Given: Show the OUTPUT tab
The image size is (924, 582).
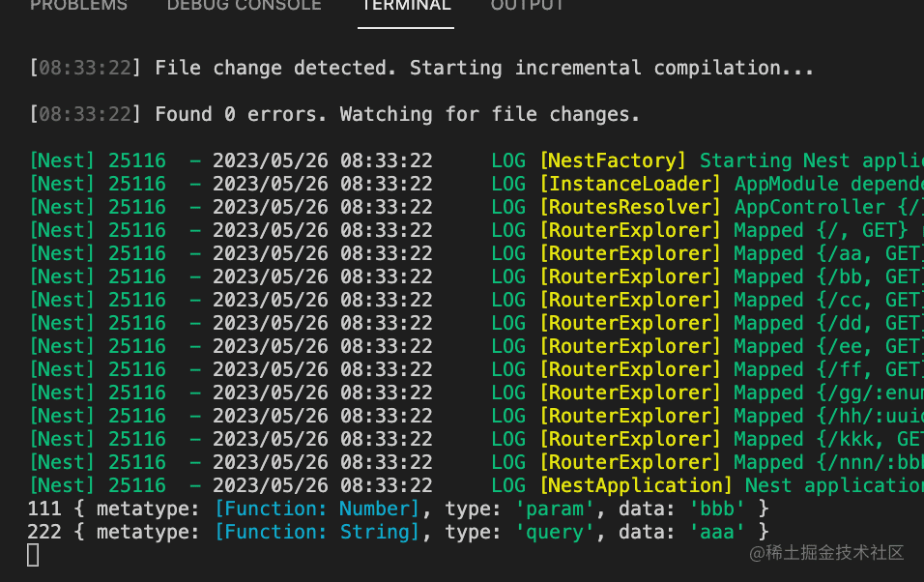Looking at the screenshot, I should 528,6.
